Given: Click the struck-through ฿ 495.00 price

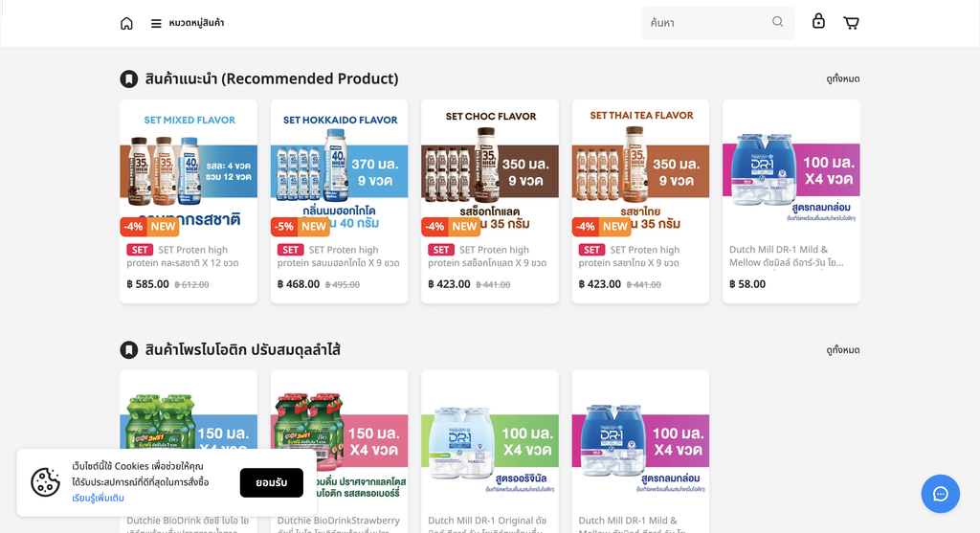Looking at the screenshot, I should click(x=343, y=285).
